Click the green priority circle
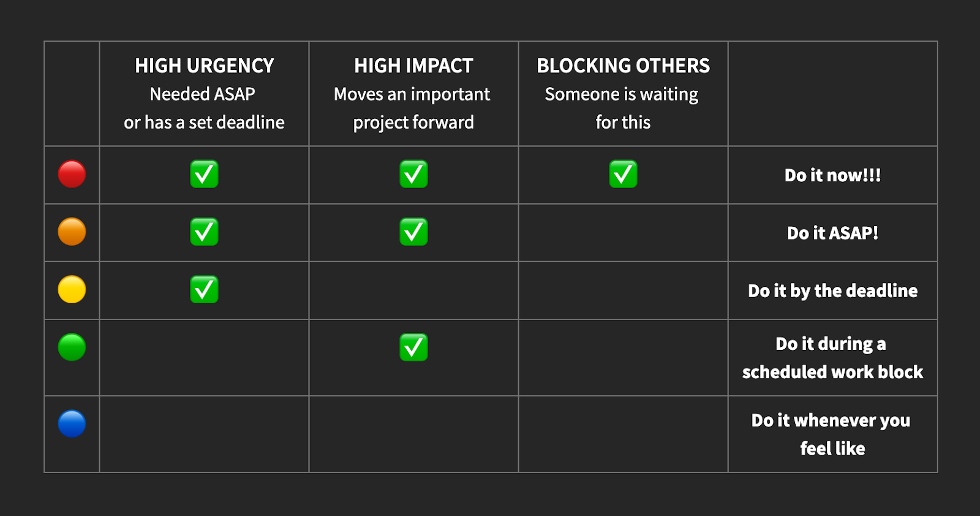980x516 pixels. click(72, 347)
